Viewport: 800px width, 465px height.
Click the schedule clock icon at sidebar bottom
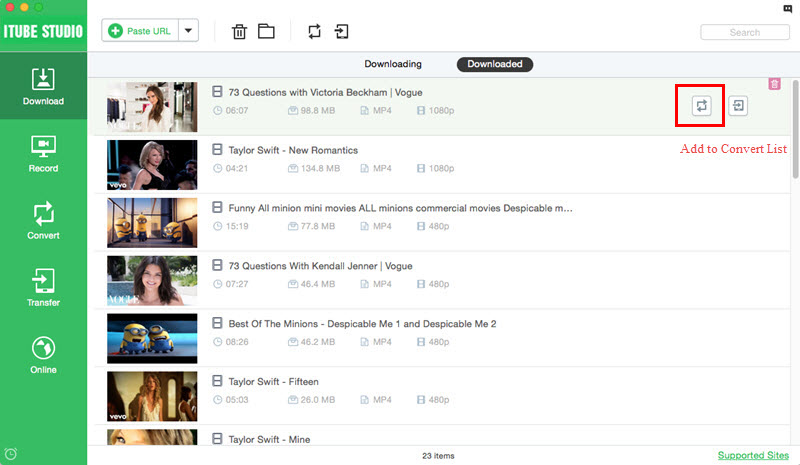click(x=11, y=454)
